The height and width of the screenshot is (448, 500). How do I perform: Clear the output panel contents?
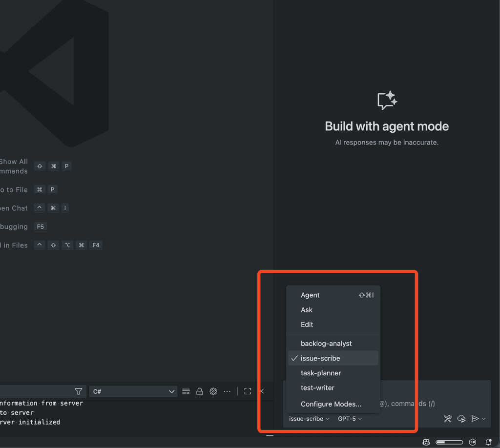point(186,391)
